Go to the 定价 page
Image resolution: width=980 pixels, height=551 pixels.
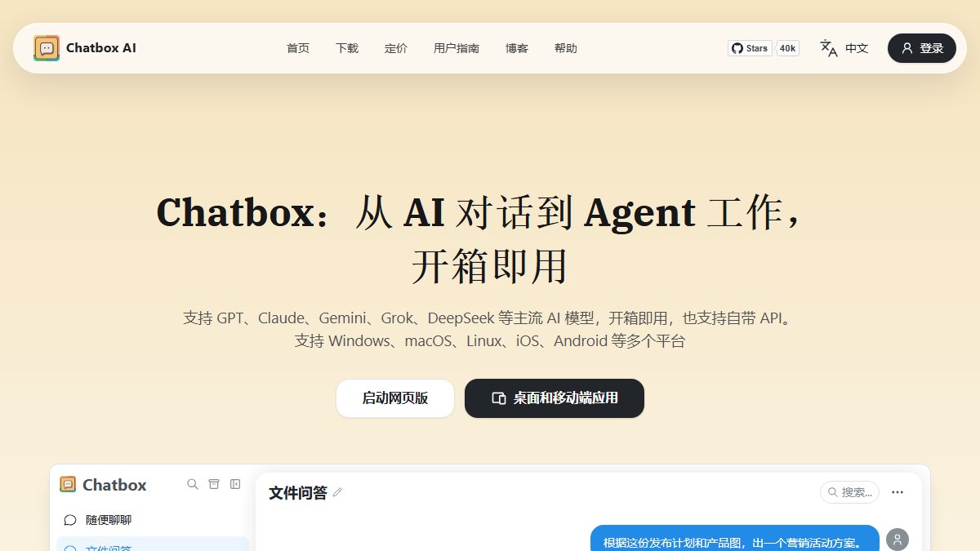pyautogui.click(x=396, y=48)
